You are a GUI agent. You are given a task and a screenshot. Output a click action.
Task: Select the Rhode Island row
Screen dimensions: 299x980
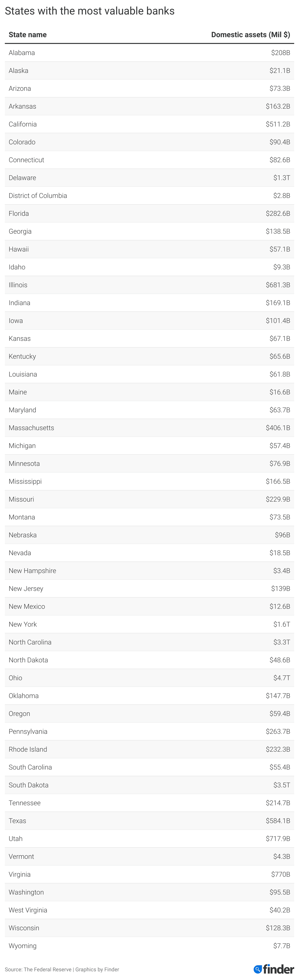tap(149, 749)
